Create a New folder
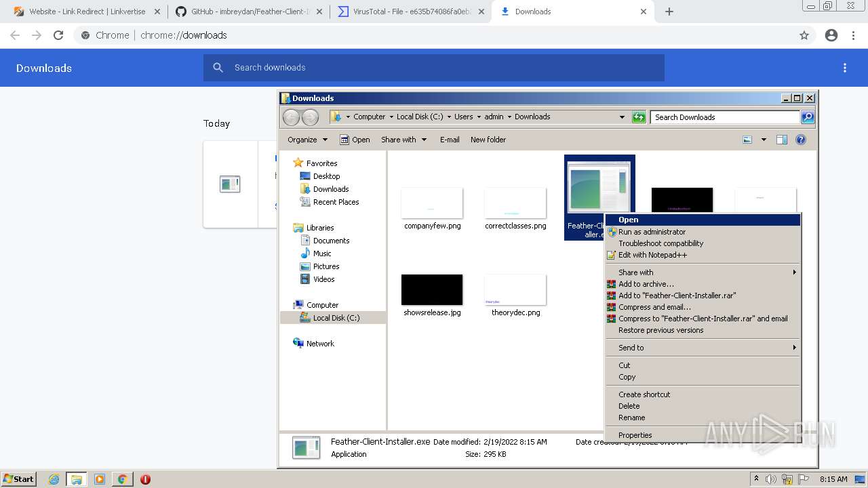This screenshot has height=488, width=868. click(488, 140)
